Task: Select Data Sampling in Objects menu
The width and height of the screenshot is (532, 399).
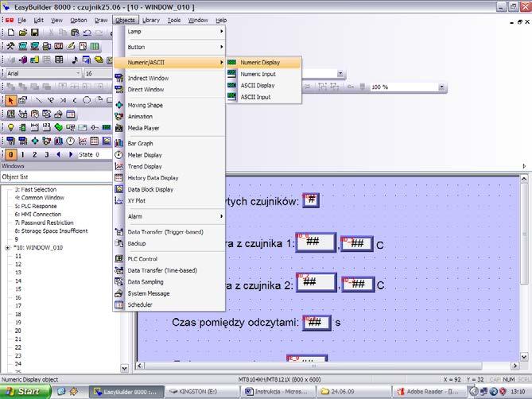Action: click(x=169, y=281)
